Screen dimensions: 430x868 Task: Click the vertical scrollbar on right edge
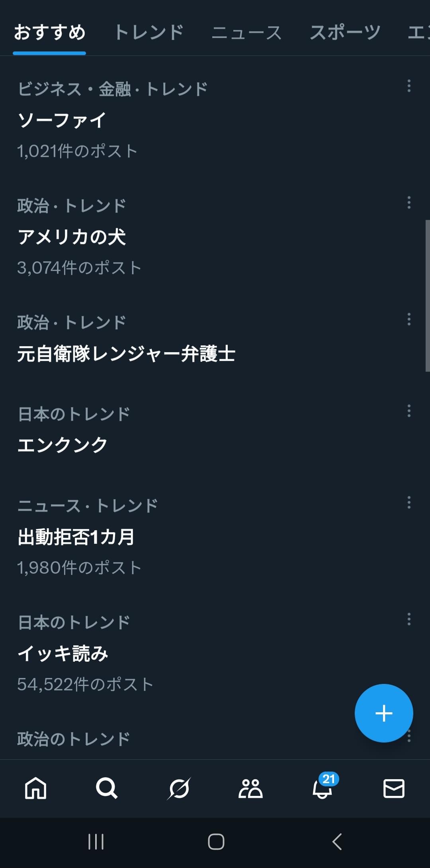[x=427, y=296]
